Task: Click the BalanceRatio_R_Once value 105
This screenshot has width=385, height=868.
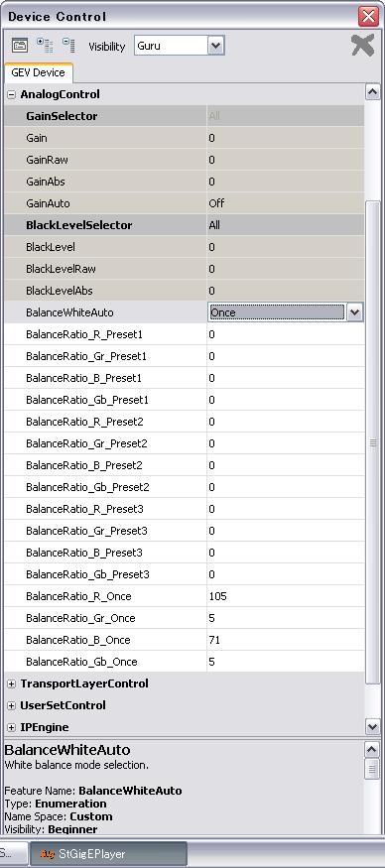Action: (218, 596)
